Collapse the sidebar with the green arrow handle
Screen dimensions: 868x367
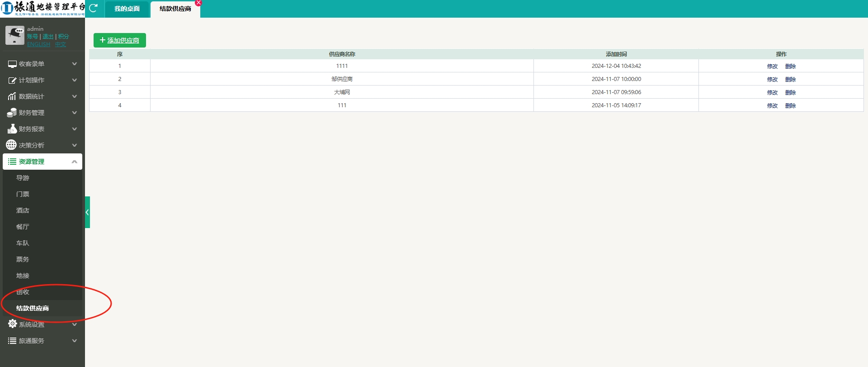[87, 212]
